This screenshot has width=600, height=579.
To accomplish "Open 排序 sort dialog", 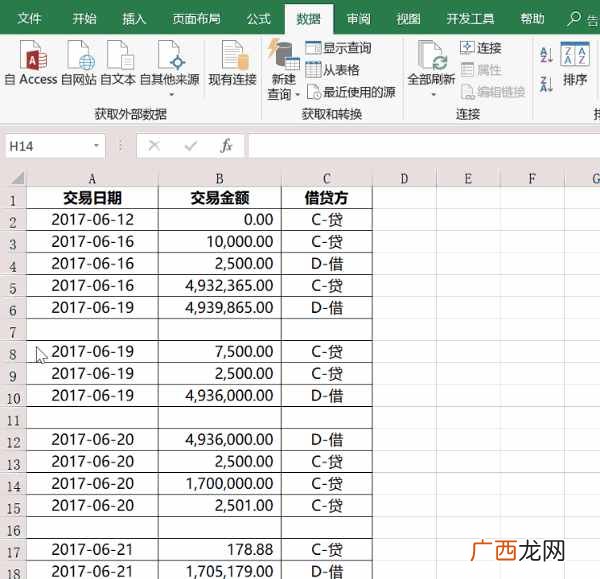I will pyautogui.click(x=575, y=64).
